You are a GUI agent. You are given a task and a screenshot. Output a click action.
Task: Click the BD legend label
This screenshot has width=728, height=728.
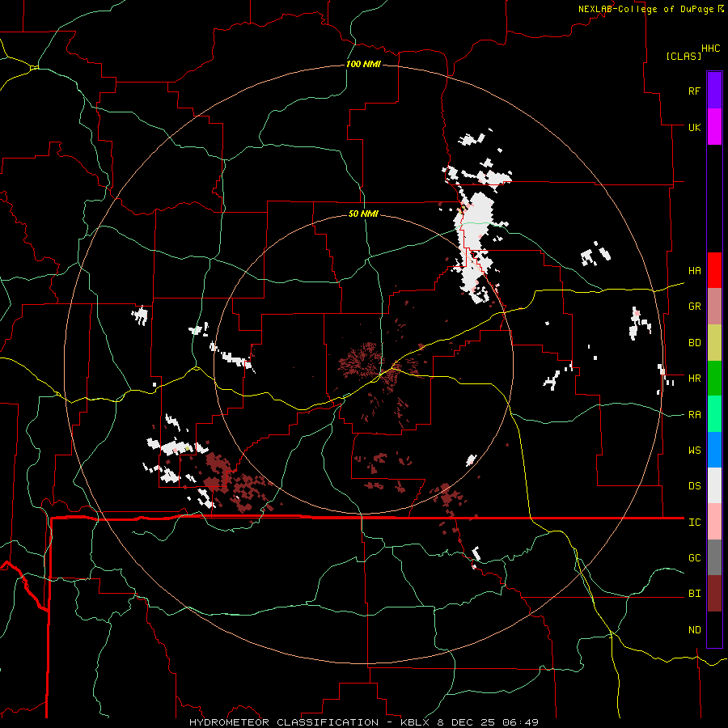click(694, 343)
